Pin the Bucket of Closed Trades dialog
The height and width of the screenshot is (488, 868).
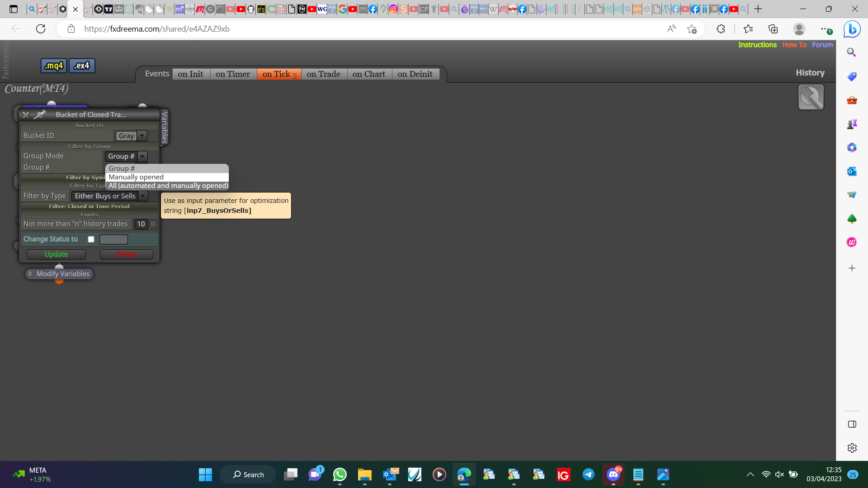click(x=40, y=115)
